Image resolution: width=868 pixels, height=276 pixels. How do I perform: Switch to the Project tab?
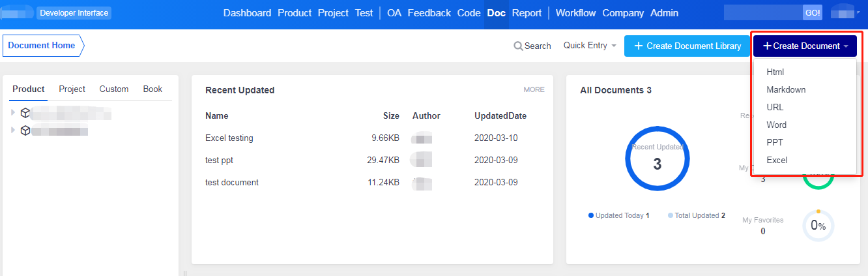72,89
